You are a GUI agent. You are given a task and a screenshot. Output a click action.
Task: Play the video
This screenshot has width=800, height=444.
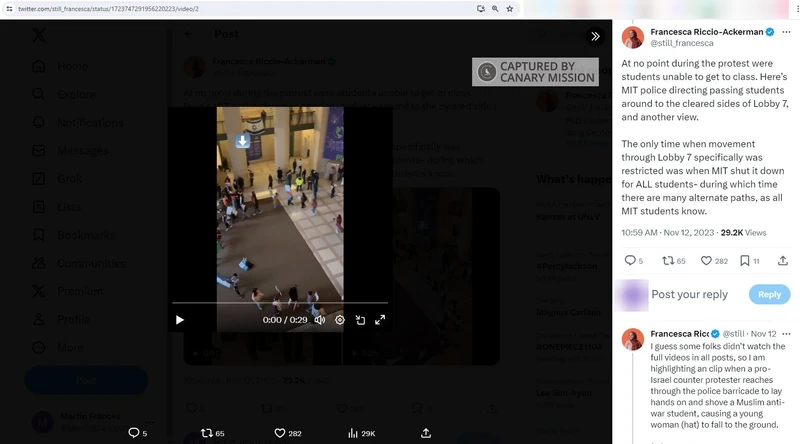(x=180, y=320)
